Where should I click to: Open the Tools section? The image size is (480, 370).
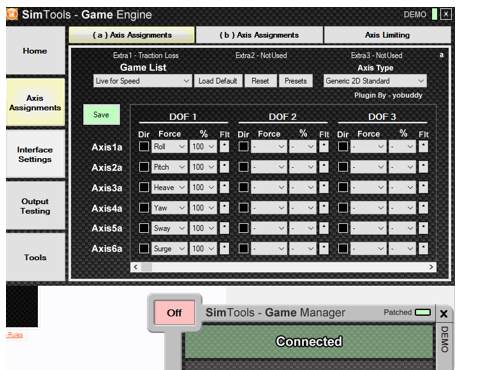[35, 257]
